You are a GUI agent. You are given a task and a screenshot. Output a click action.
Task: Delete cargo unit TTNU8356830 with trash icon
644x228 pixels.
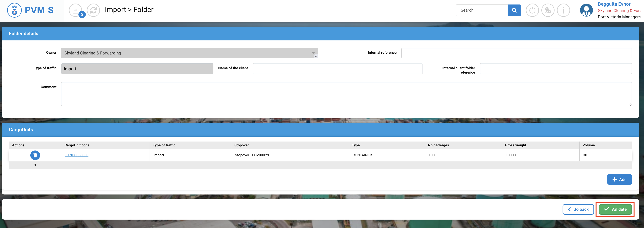[x=35, y=155]
